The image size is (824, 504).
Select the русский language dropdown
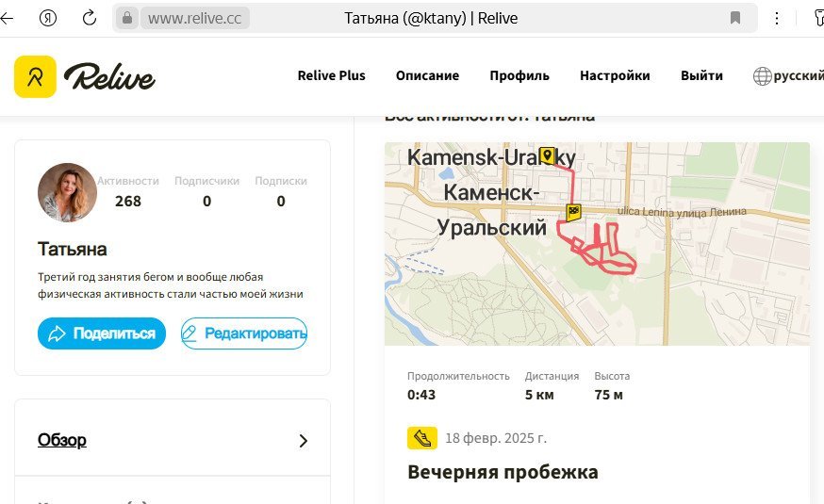[x=798, y=76]
